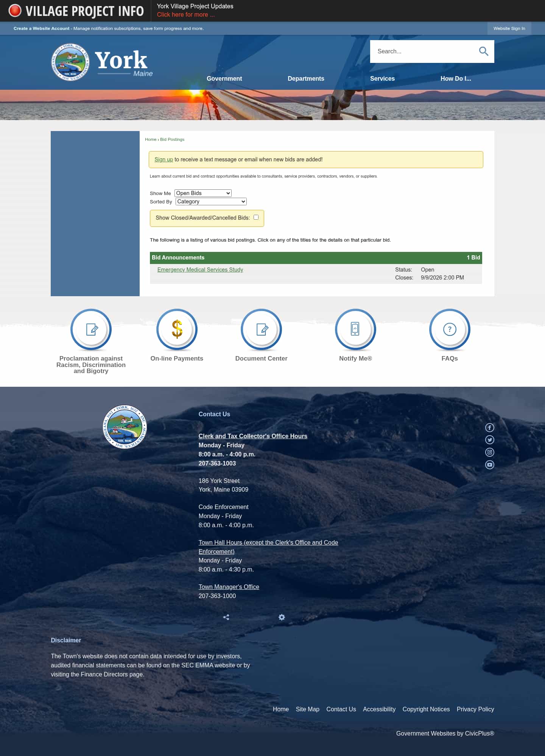The width and height of the screenshot is (545, 756).
Task: Click the footer Accessibility link
Action: tap(379, 709)
